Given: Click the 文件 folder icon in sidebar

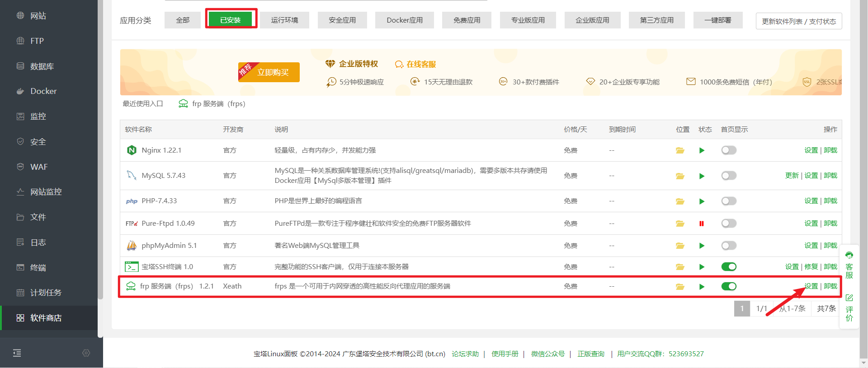Looking at the screenshot, I should [x=20, y=217].
